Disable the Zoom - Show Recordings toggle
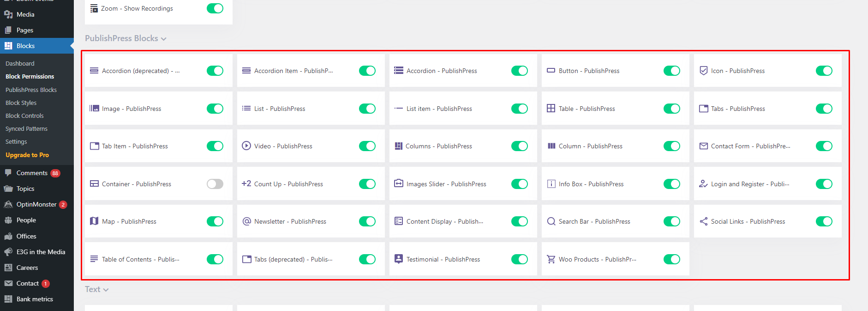This screenshot has height=311, width=868. [x=215, y=8]
